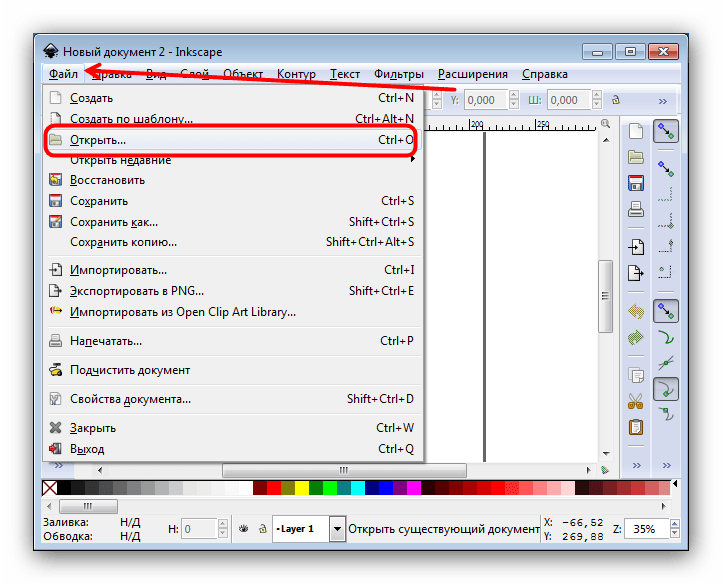Select Импортировать из Open Clip Art Library

[232, 312]
